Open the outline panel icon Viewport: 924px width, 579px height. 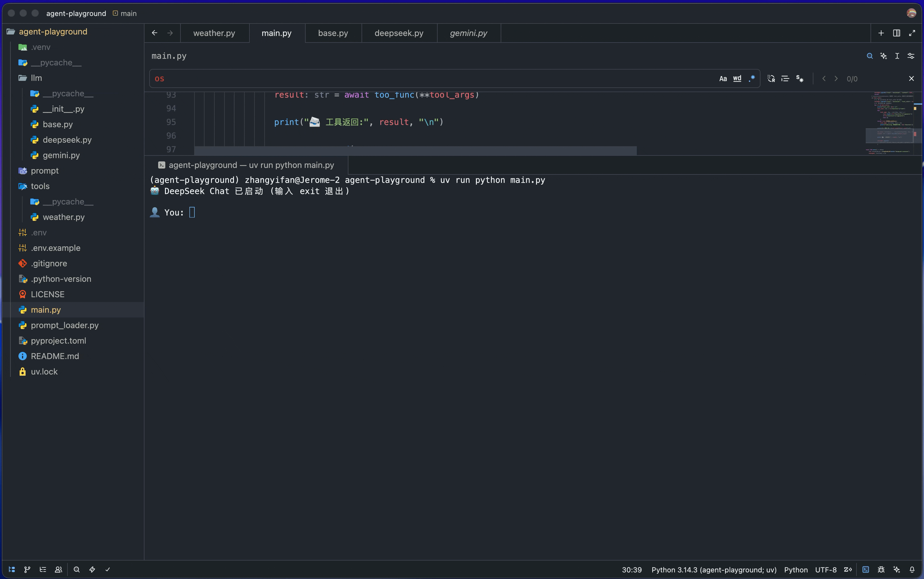point(43,569)
